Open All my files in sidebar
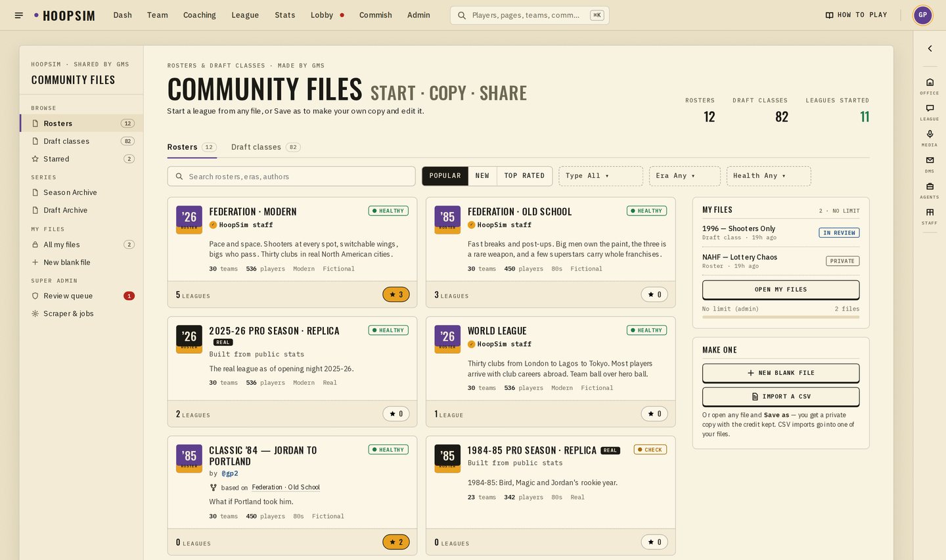 [82, 244]
